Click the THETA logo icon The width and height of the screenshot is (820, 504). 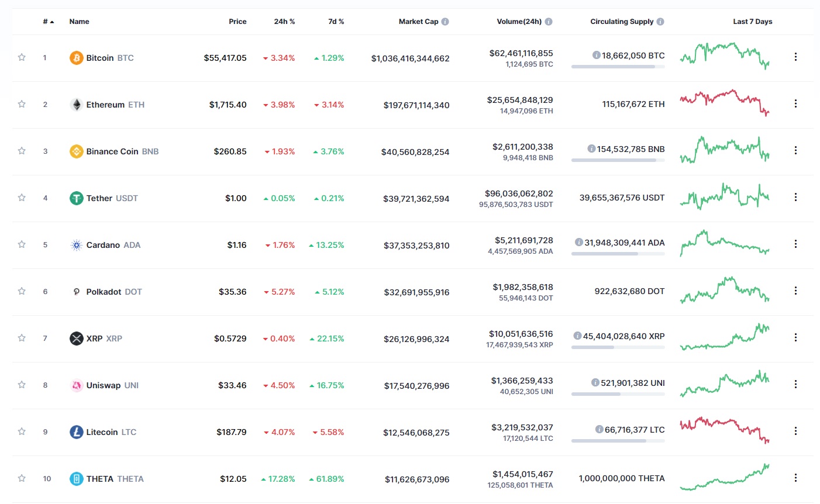(x=76, y=479)
